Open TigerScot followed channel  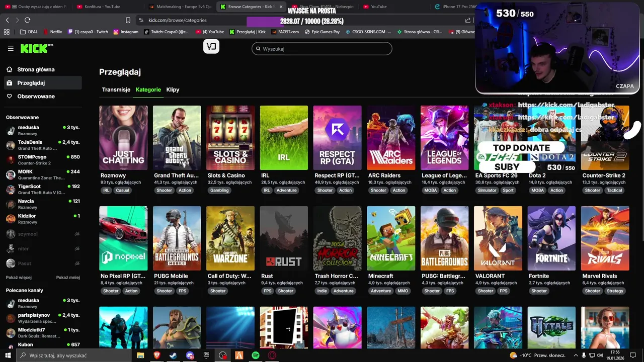pyautogui.click(x=43, y=189)
